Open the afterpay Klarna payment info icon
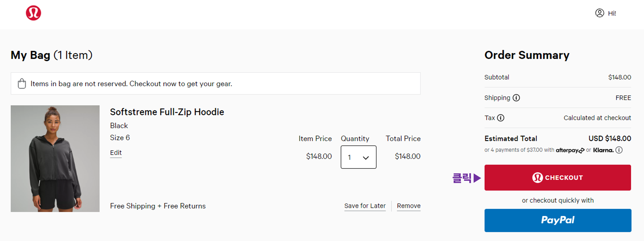This screenshot has height=241, width=644. (x=619, y=150)
